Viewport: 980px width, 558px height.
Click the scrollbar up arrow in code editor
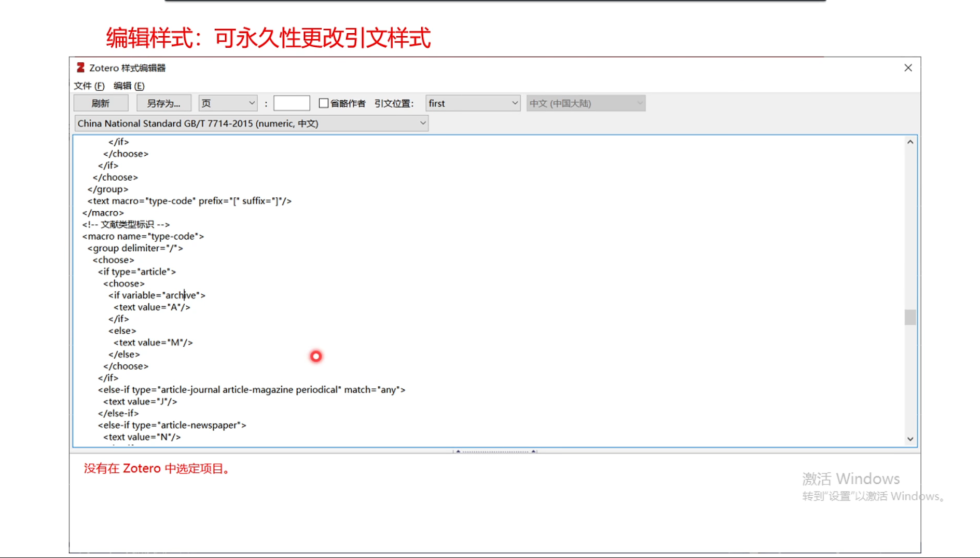(x=910, y=142)
